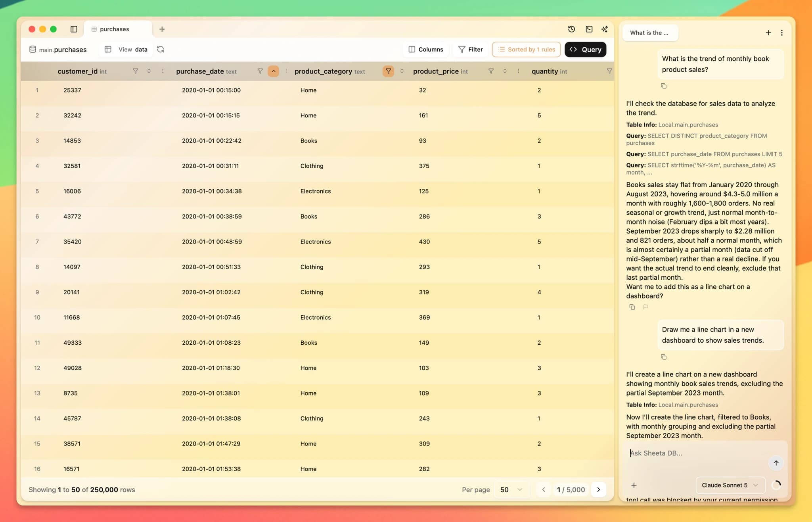
Task: Toggle active product_category filter icon
Action: tap(388, 71)
